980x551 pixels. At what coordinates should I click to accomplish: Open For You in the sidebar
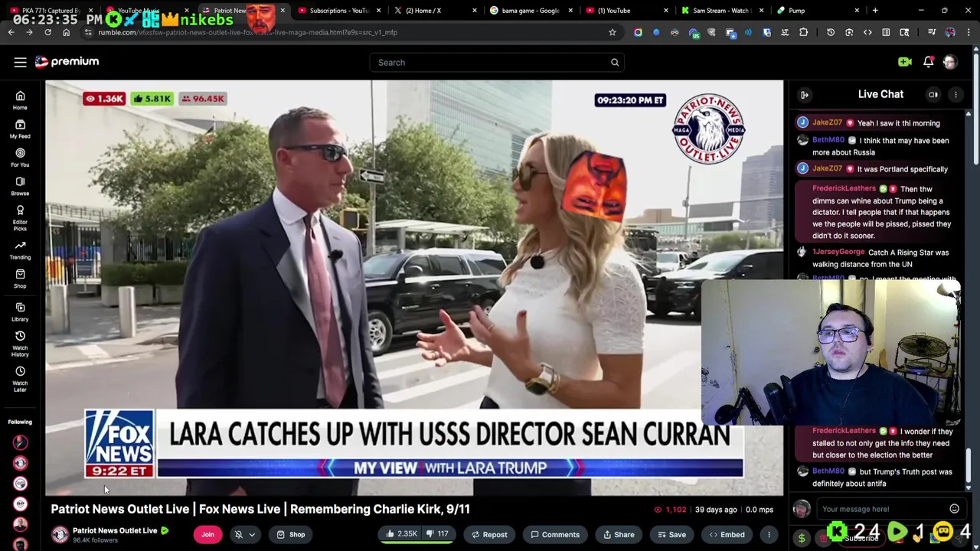pos(20,157)
